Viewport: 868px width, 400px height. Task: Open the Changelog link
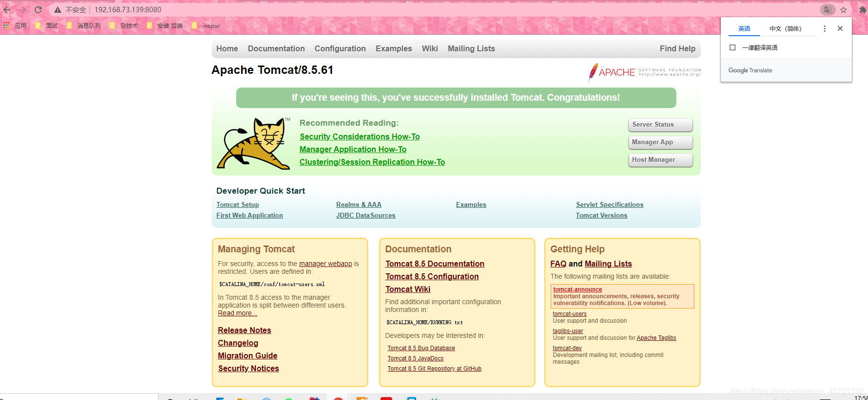pos(238,343)
